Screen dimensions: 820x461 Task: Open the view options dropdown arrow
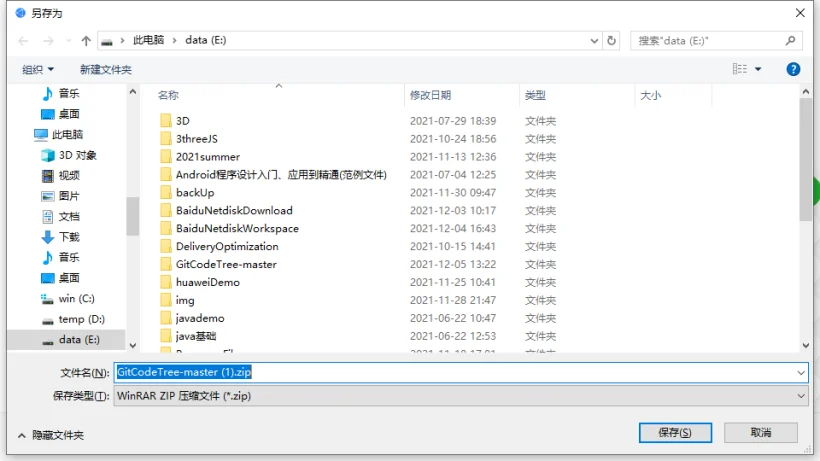coord(758,69)
